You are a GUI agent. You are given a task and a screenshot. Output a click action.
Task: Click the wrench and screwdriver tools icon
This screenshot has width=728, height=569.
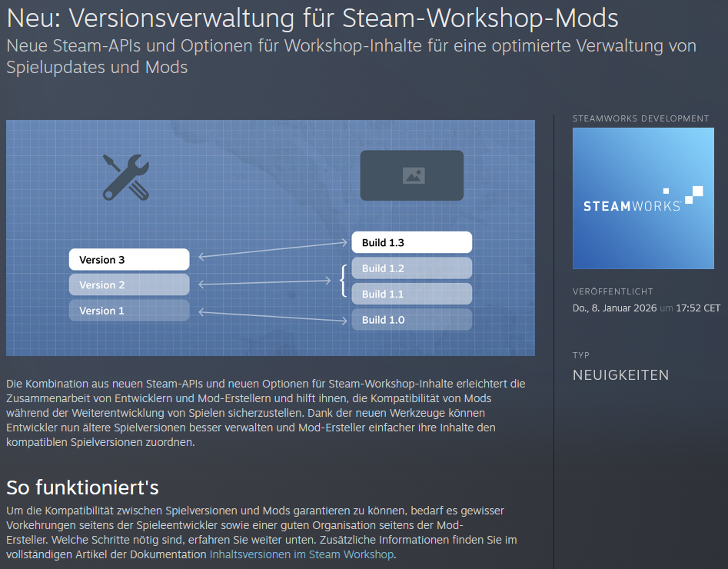coord(125,177)
